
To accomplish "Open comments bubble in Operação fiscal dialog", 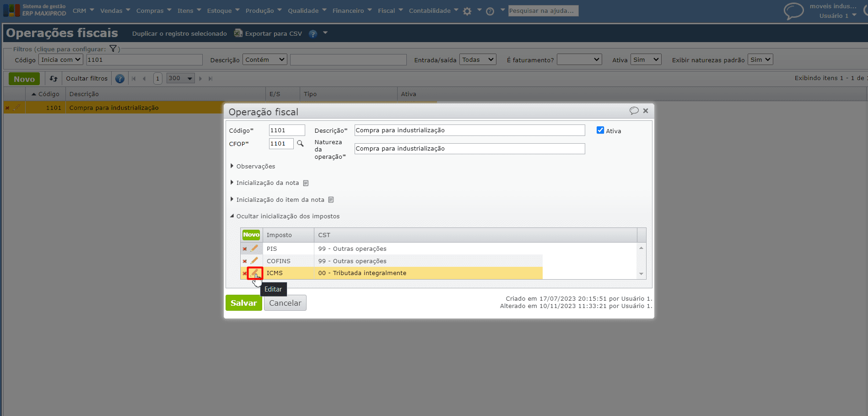I will click(634, 111).
